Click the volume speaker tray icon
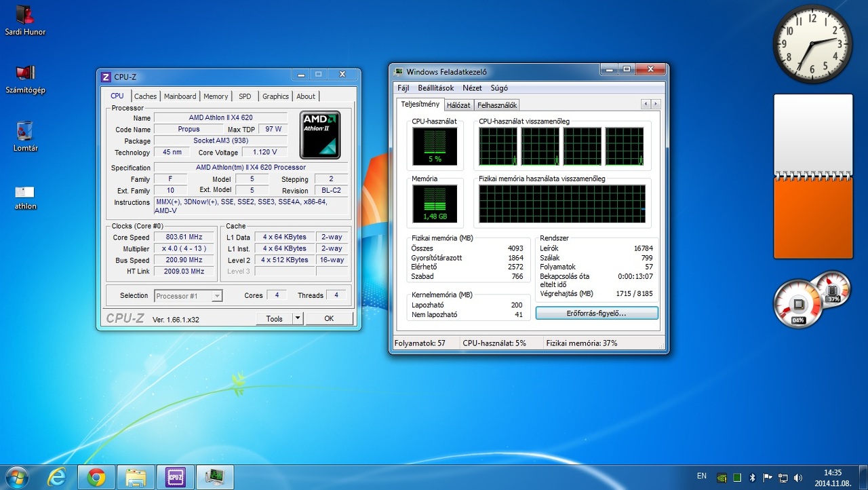Screen dimensions: 868x490 (x=798, y=477)
